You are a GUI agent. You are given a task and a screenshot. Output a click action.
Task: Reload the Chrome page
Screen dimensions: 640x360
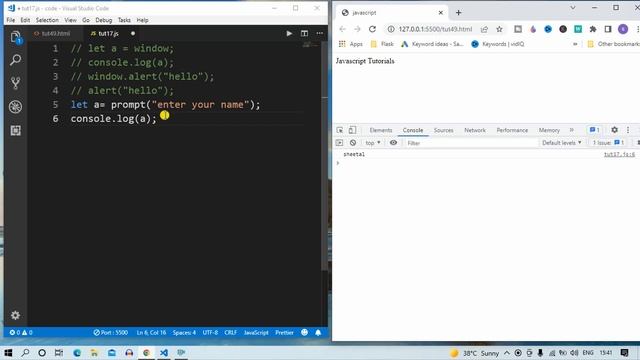[x=372, y=29]
